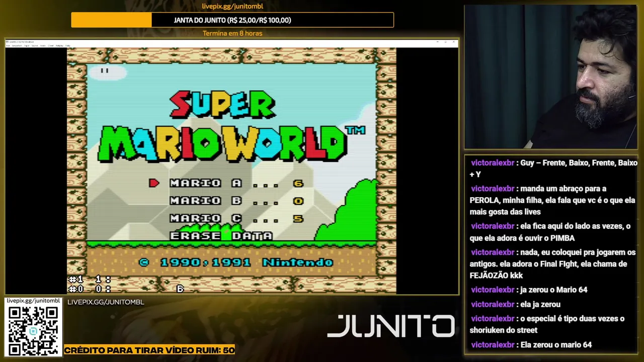Screen dimensions: 644x362
Task: Click the chat message mentioning FEJÃOZÃO
Action: [553, 263]
